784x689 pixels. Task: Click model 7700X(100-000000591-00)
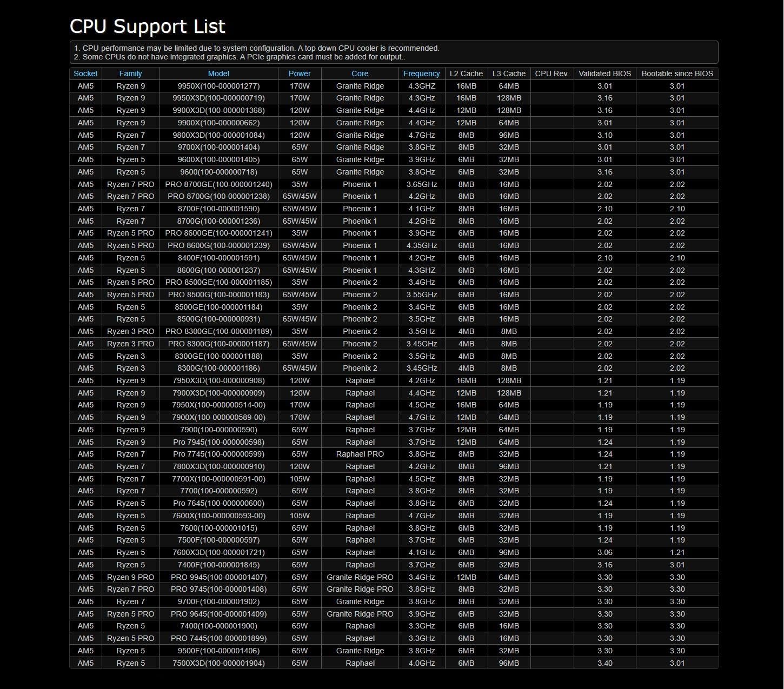218,479
